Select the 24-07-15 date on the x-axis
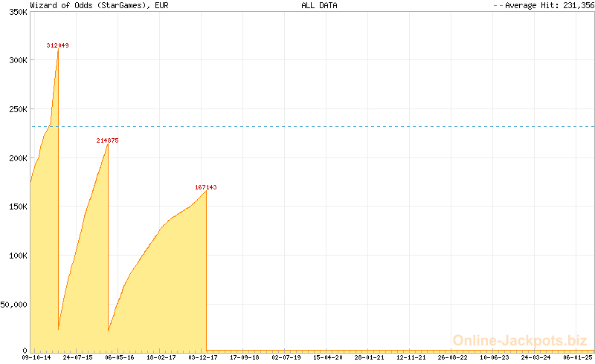The image size is (595, 364). 78,357
